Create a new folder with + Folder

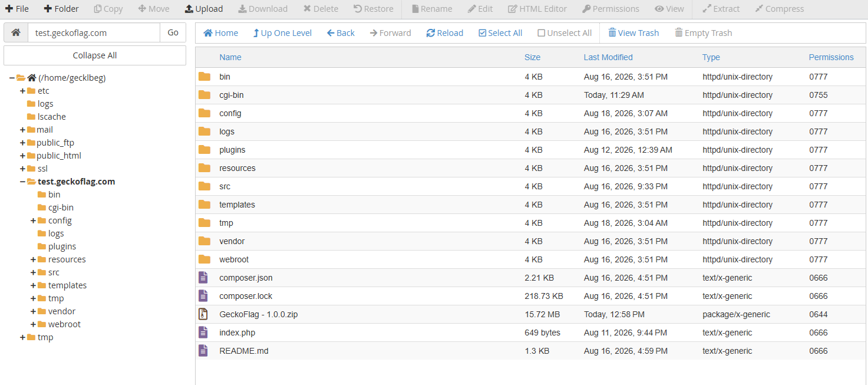click(x=61, y=9)
